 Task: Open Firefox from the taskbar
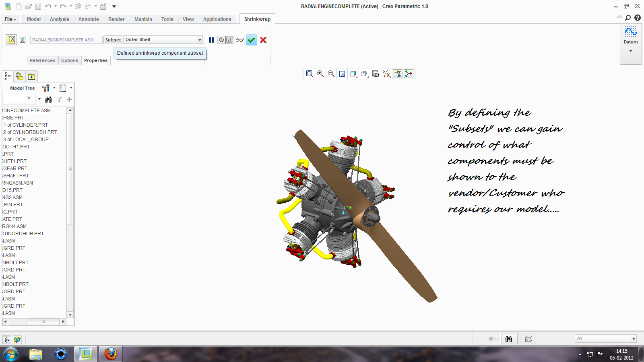(111, 354)
